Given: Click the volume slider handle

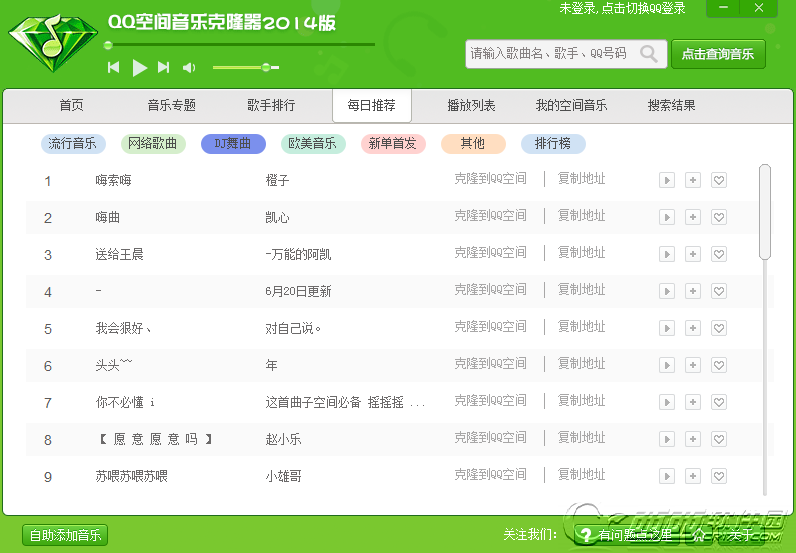Looking at the screenshot, I should (x=266, y=67).
